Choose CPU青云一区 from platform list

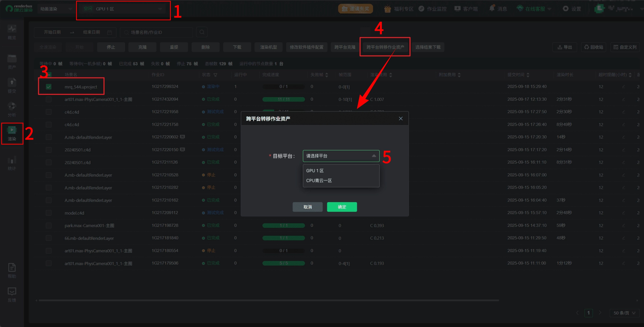pyautogui.click(x=319, y=180)
